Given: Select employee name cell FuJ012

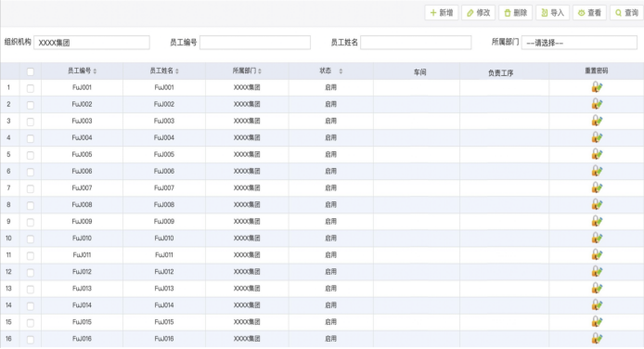Looking at the screenshot, I should 164,271.
